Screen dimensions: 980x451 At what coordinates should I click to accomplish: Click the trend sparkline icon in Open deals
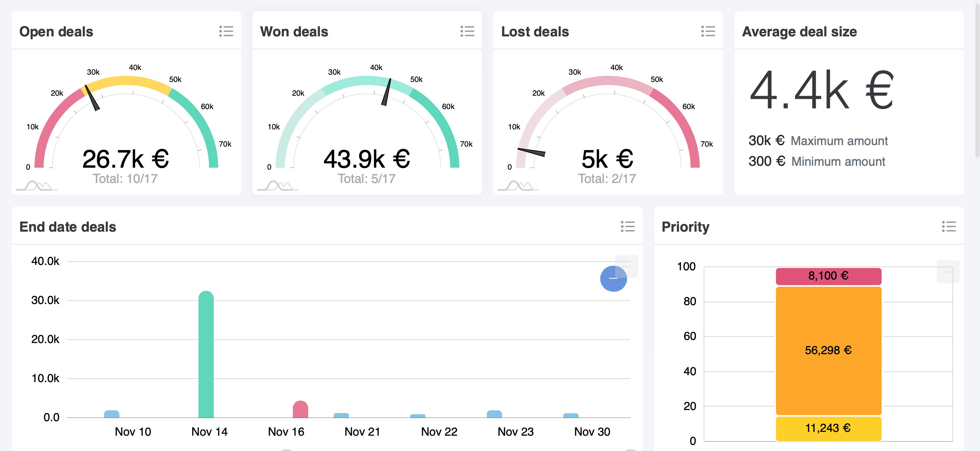tap(37, 186)
